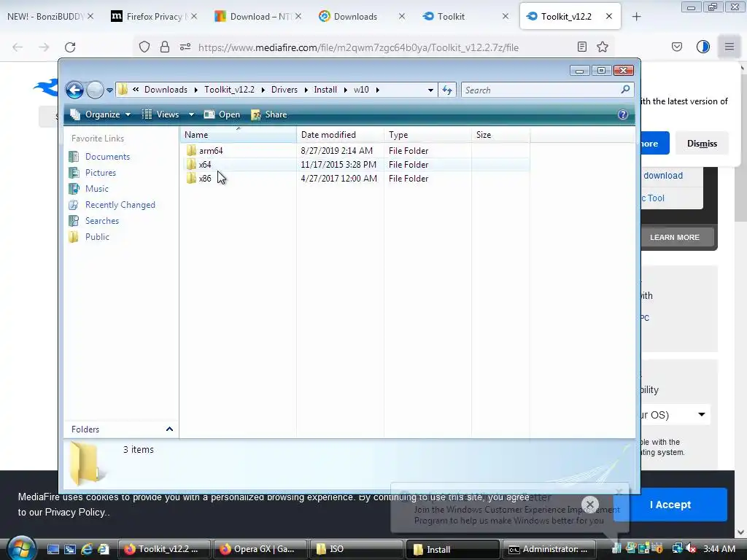
Task: Click the Firefox tracking protection shield icon
Action: click(144, 47)
